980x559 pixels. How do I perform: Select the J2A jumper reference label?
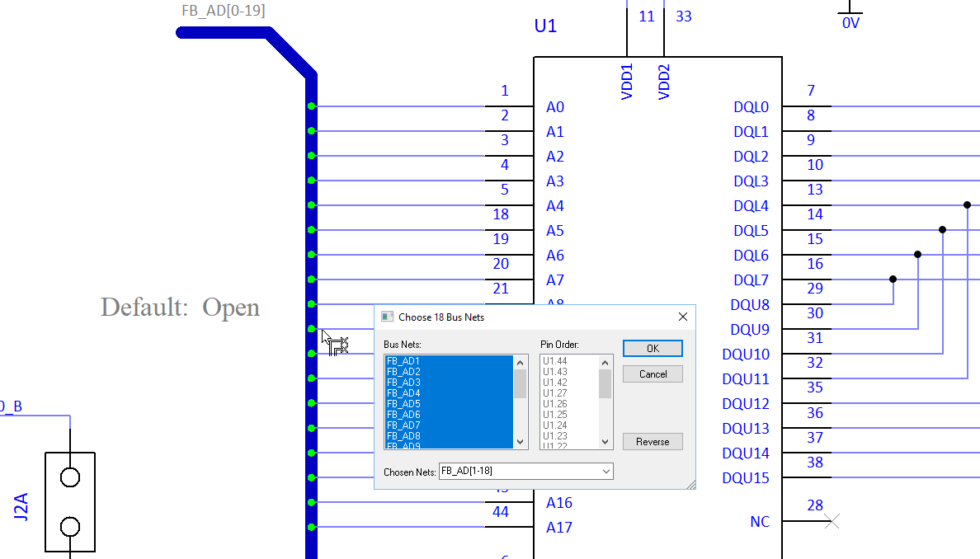coord(21,506)
